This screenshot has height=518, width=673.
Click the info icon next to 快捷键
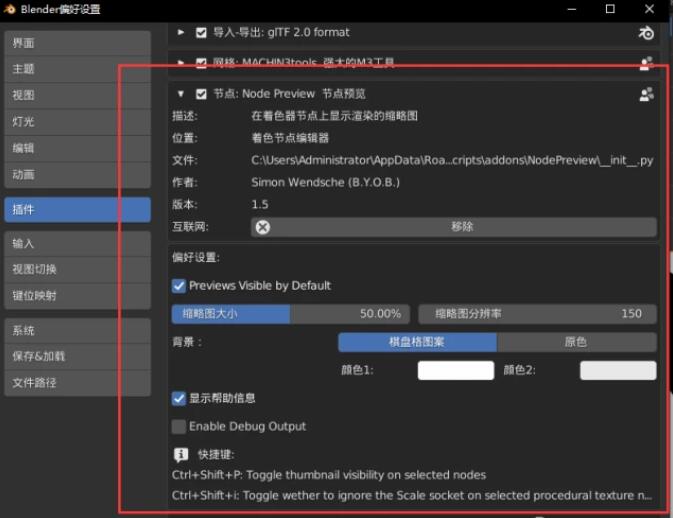tap(181, 454)
